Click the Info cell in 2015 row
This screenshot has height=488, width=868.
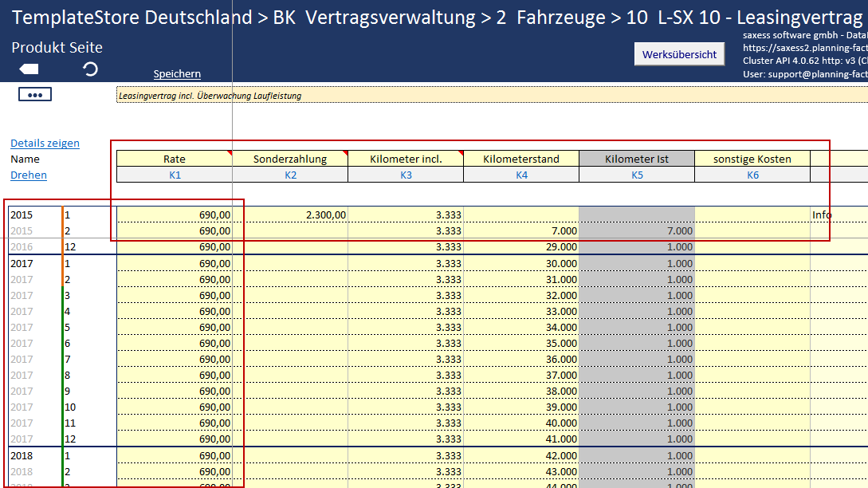click(x=823, y=214)
